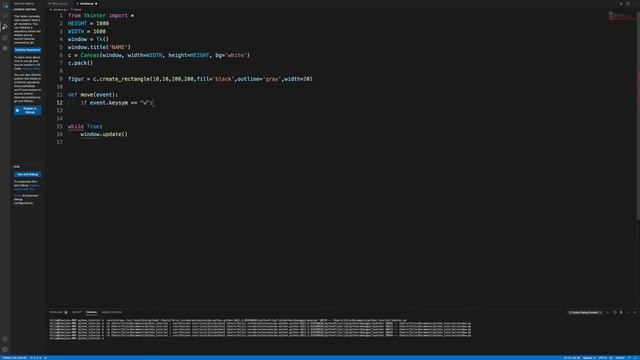The image size is (640, 360).
Task: Click the 'WIDTH = 1600' line
Action: tap(87, 31)
